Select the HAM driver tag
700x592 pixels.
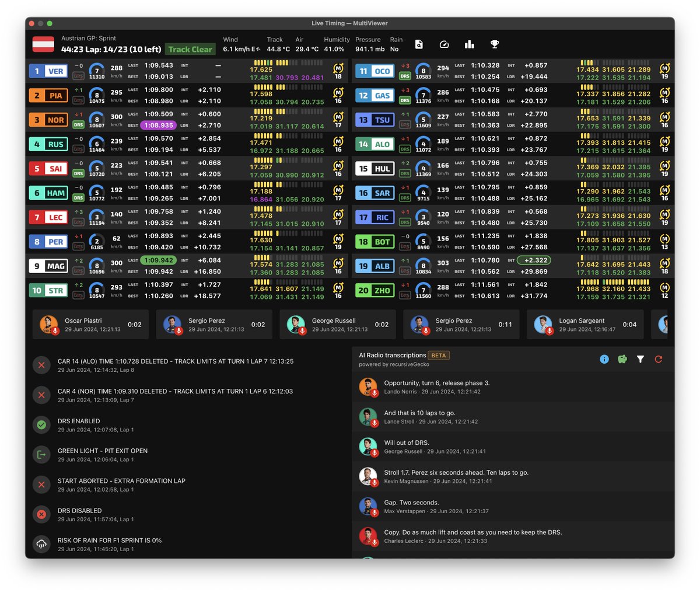(48, 193)
